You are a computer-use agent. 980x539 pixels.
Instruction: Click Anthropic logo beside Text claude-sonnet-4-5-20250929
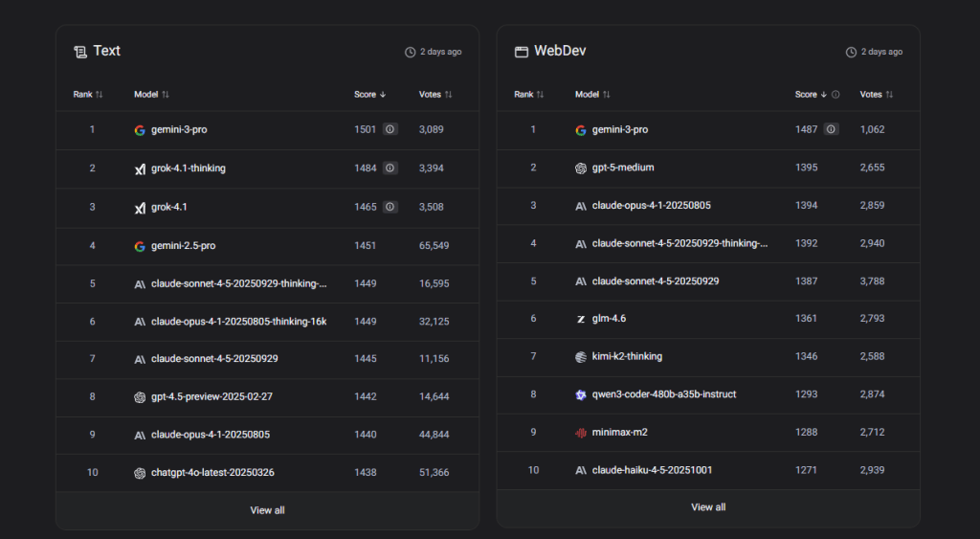140,360
